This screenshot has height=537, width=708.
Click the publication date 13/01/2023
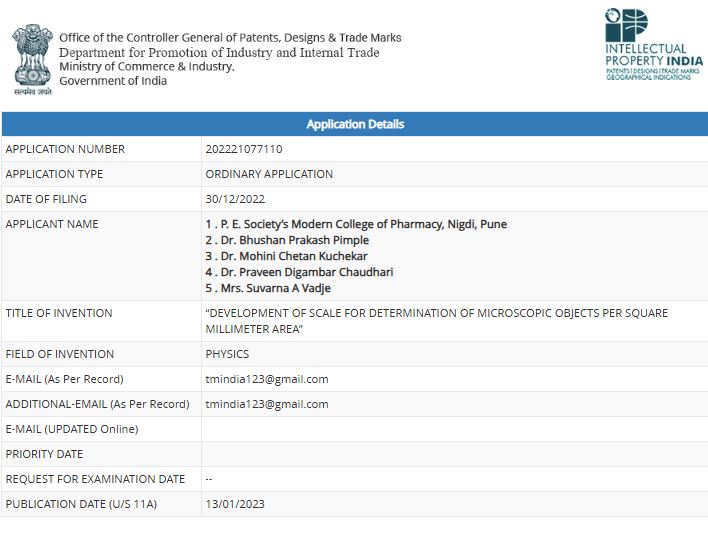[235, 504]
